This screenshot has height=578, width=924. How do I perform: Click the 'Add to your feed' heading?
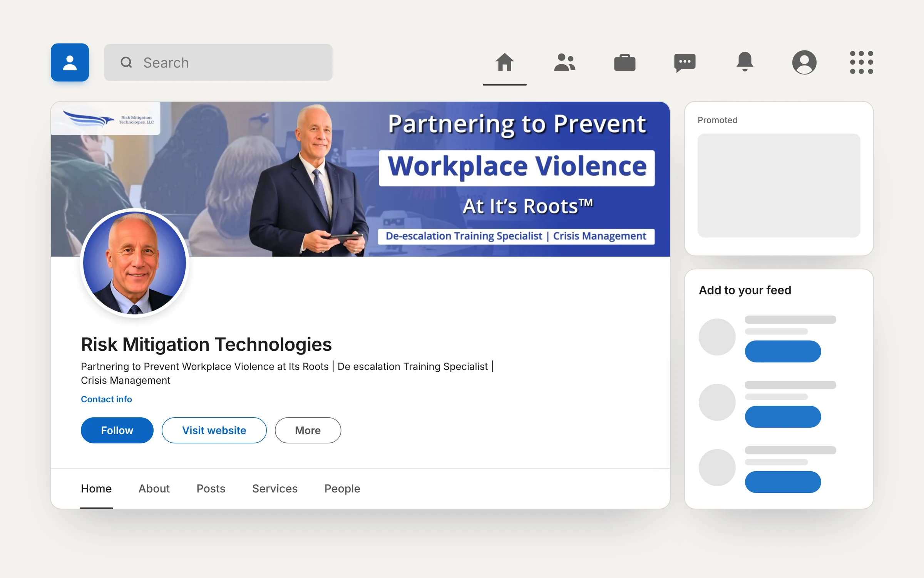coord(745,290)
